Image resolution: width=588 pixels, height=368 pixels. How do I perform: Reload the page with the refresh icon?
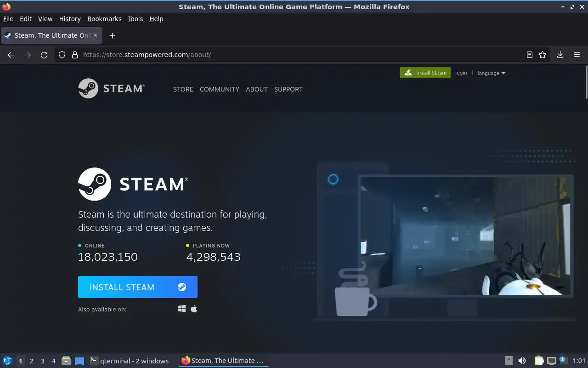pos(44,55)
